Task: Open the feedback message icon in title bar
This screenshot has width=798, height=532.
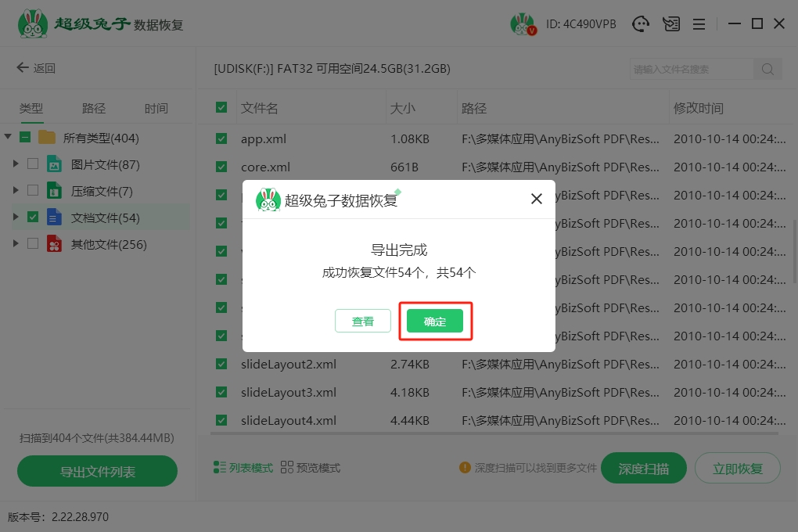Action: click(x=670, y=24)
